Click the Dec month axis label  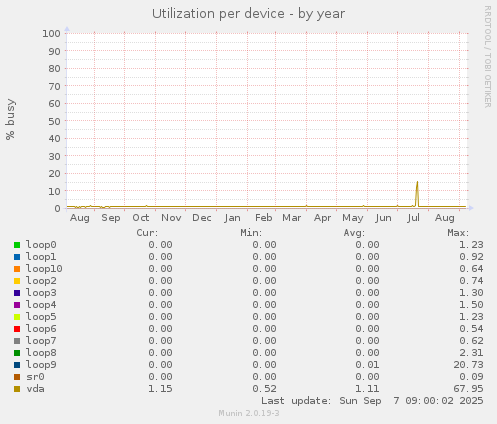(202, 218)
